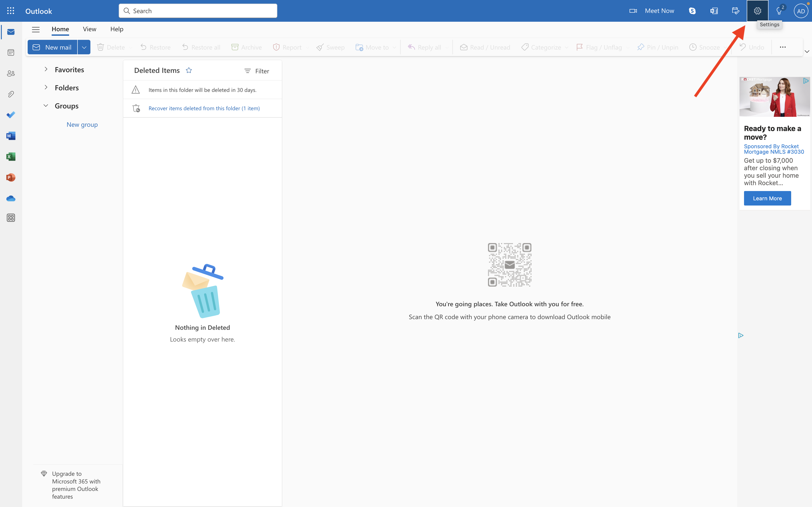Switch to the View tab
The image size is (812, 507).
[x=89, y=29]
